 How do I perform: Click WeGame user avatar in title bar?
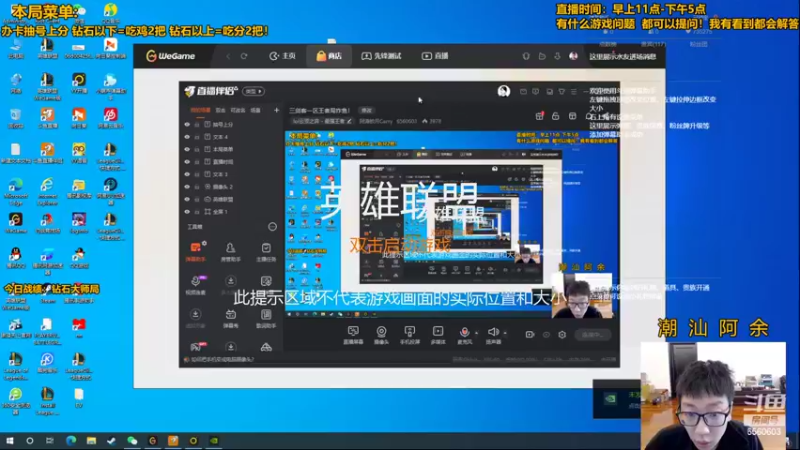click(573, 56)
